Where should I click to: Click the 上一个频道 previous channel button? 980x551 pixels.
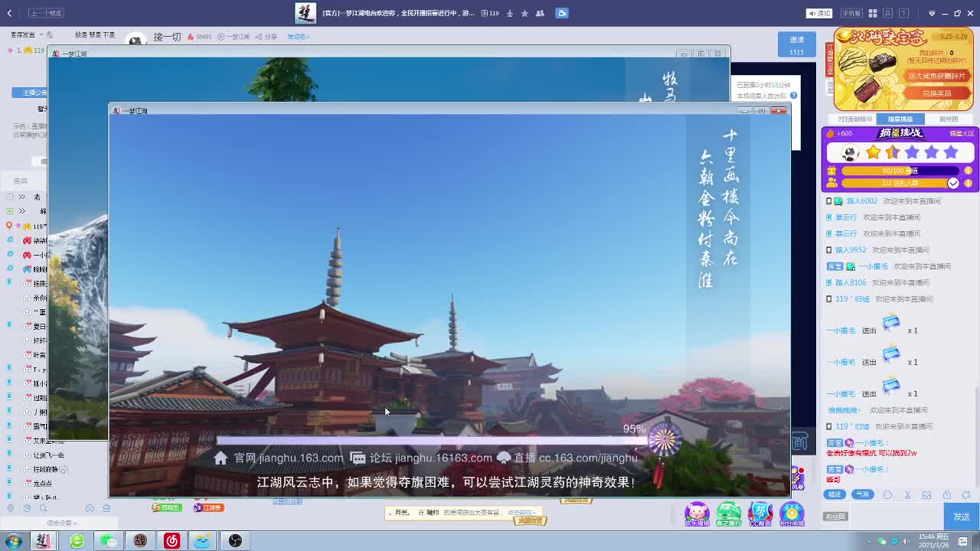coord(47,13)
